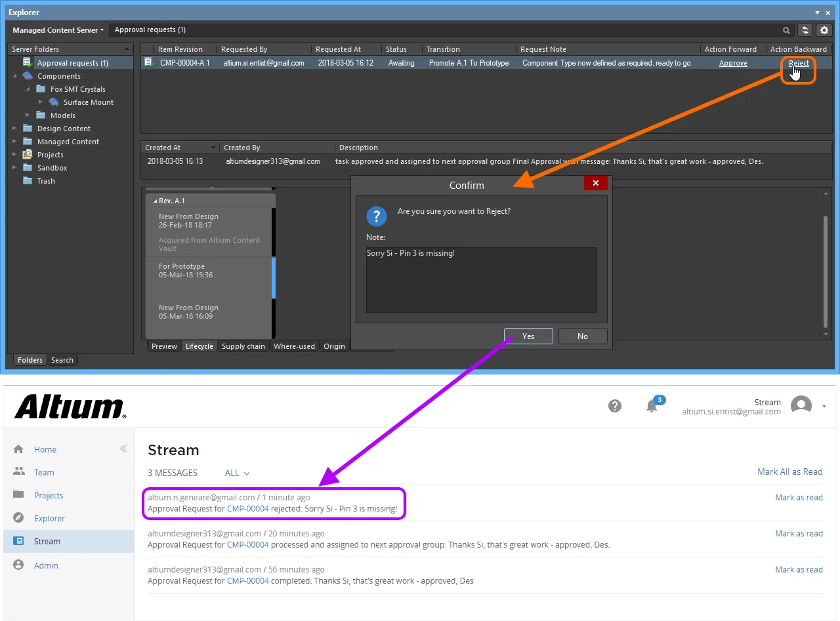Click No in the Confirm dialog
This screenshot has height=621, width=840.
click(x=583, y=336)
